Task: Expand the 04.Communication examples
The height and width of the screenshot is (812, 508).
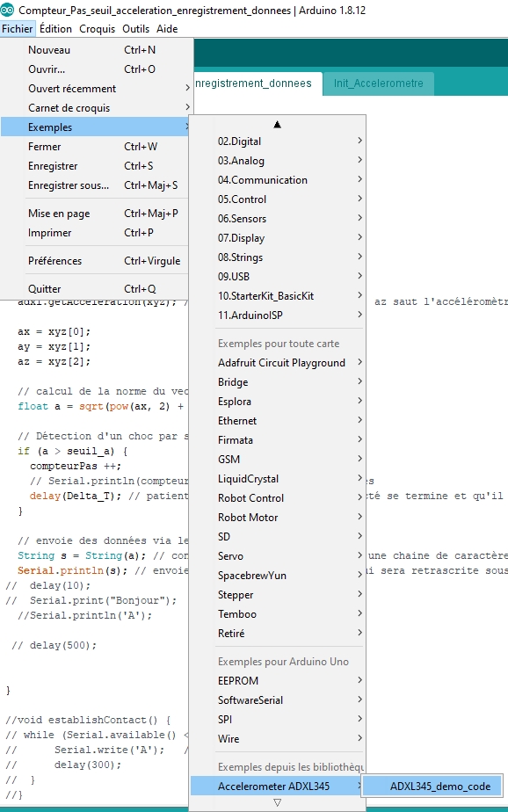Action: point(278,180)
